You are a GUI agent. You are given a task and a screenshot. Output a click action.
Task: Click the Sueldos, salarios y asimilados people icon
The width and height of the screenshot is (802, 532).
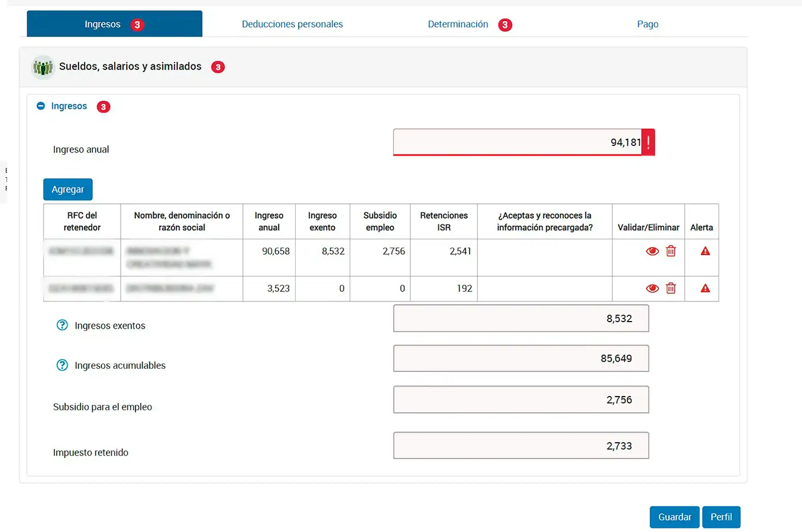43,67
